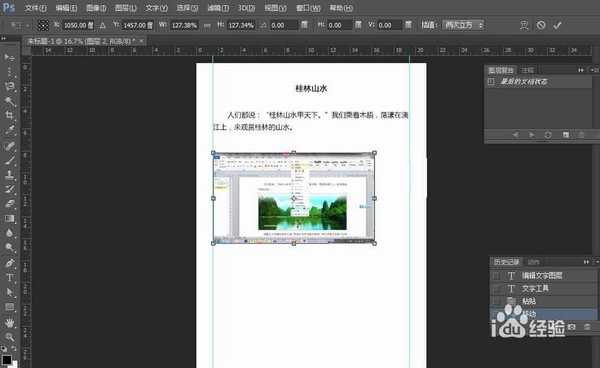The height and width of the screenshot is (368, 600).
Task: Open the 窗口(W) menu
Action: point(308,8)
